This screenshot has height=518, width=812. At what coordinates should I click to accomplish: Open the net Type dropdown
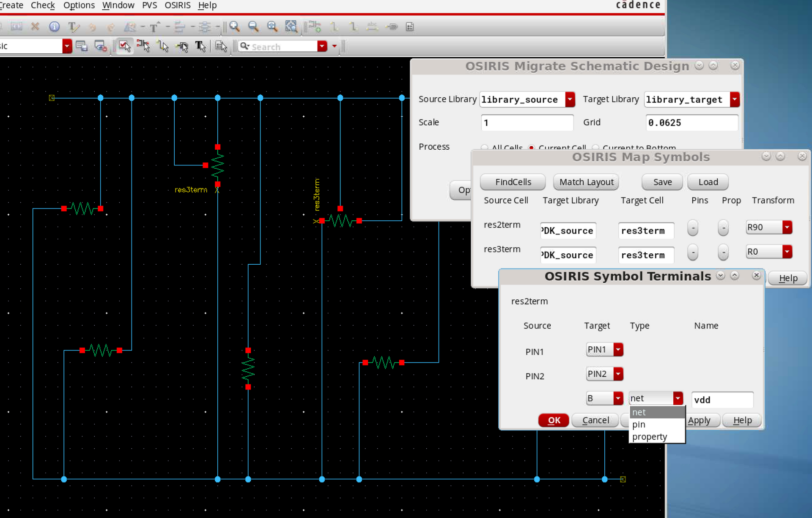click(x=678, y=398)
